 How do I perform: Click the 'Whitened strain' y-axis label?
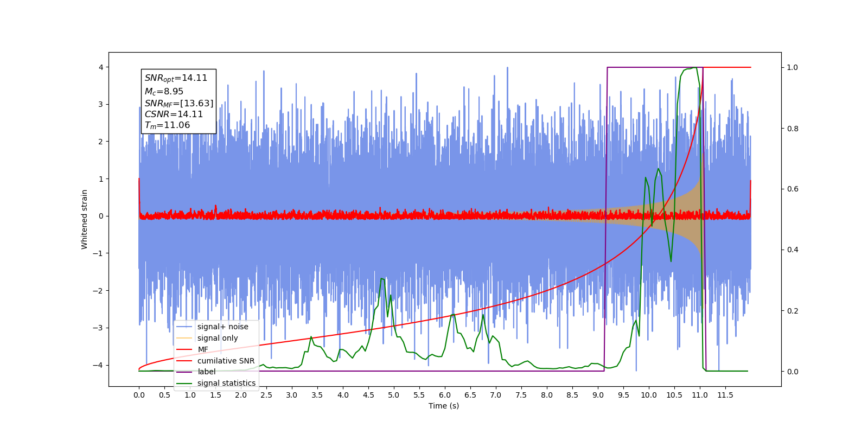pyautogui.click(x=84, y=219)
